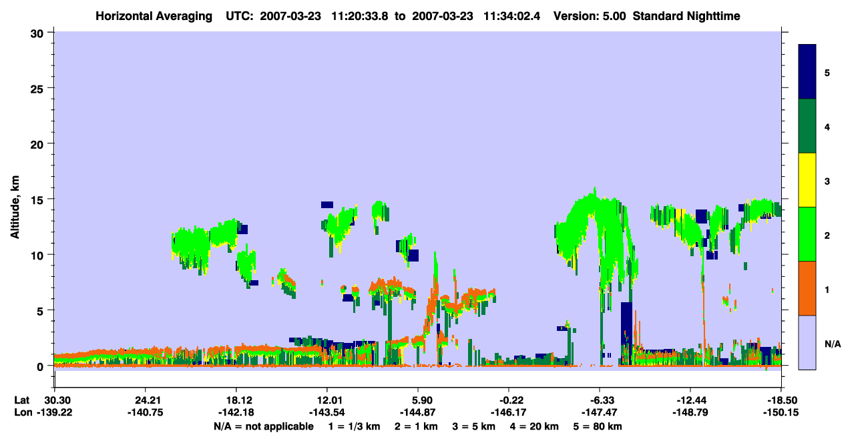Viewport: 868px width, 445px height.
Task: Click the 'Lon' axis row label
Action: click(22, 413)
